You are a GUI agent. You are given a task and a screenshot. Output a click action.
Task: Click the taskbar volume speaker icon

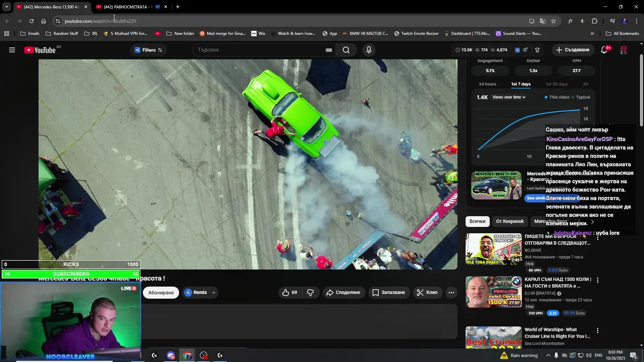coord(588,355)
